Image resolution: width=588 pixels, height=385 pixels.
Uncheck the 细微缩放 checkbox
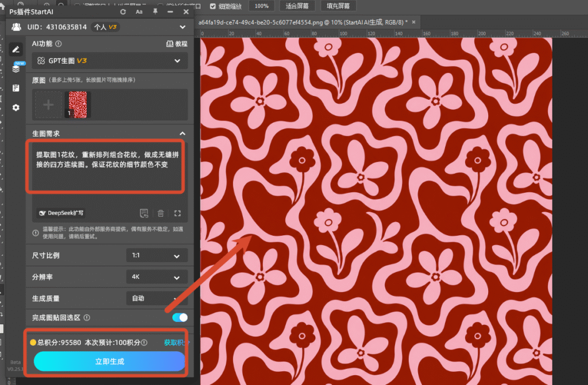(213, 6)
